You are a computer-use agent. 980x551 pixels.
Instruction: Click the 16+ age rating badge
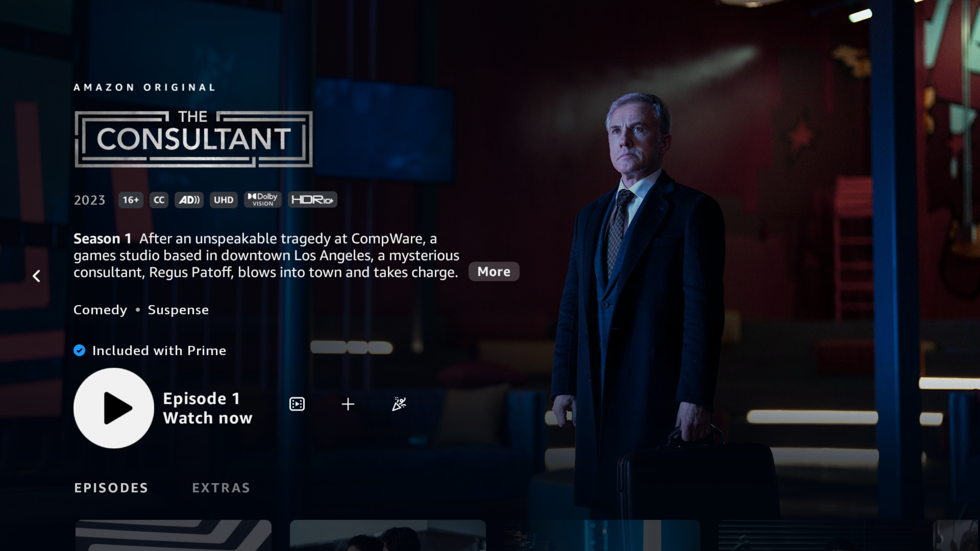point(130,200)
